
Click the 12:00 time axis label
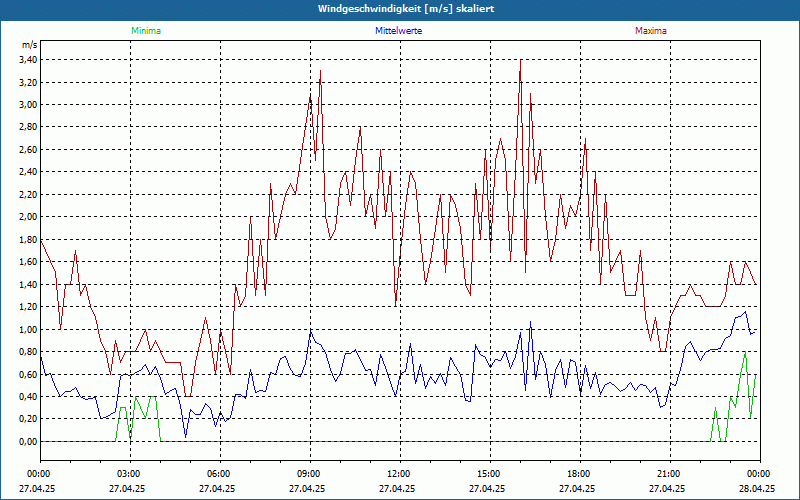[x=400, y=474]
